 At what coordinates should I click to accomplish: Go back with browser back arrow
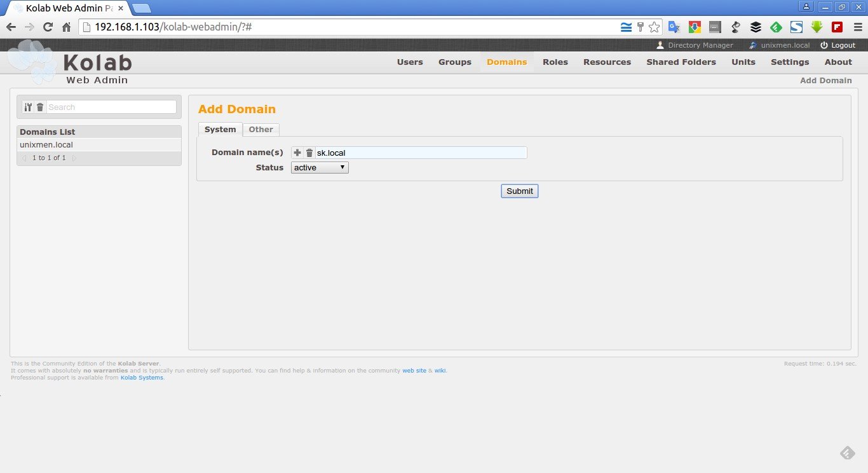pyautogui.click(x=11, y=27)
